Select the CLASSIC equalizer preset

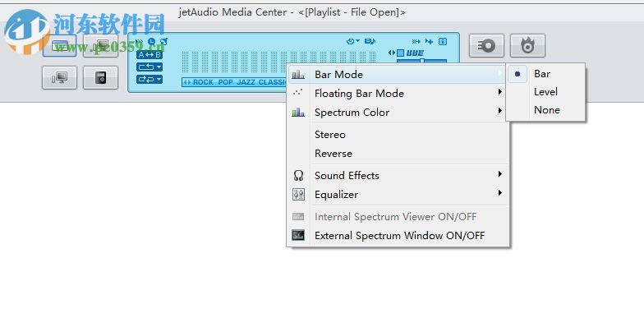coord(273,82)
